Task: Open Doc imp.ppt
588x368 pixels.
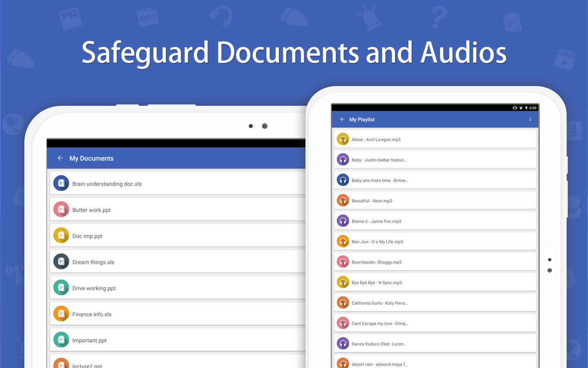Action: click(178, 236)
